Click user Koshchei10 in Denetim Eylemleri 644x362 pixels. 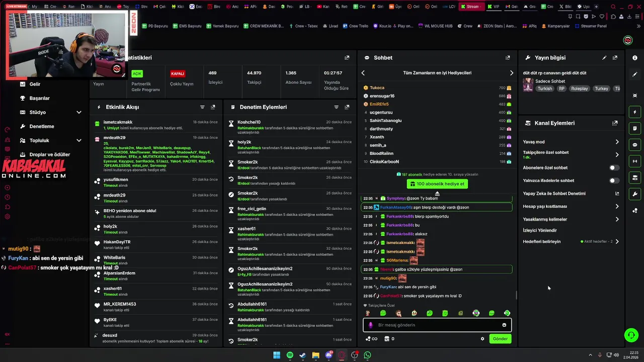click(x=249, y=122)
